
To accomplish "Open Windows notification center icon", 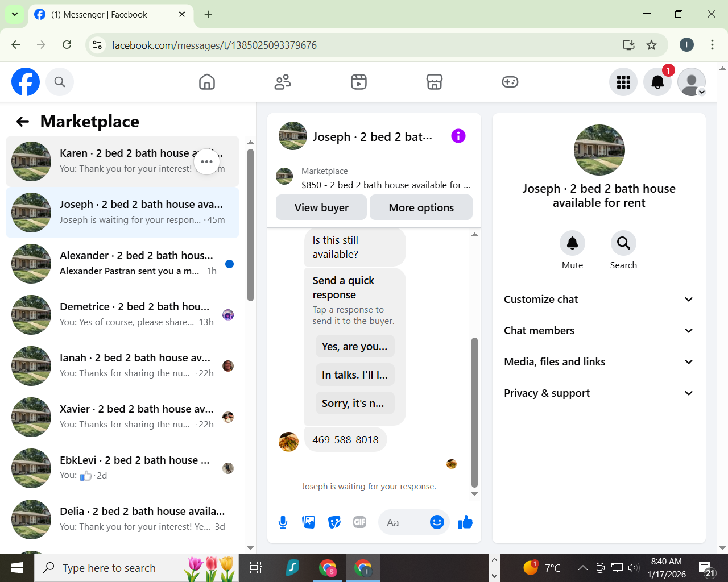I will pyautogui.click(x=707, y=568).
